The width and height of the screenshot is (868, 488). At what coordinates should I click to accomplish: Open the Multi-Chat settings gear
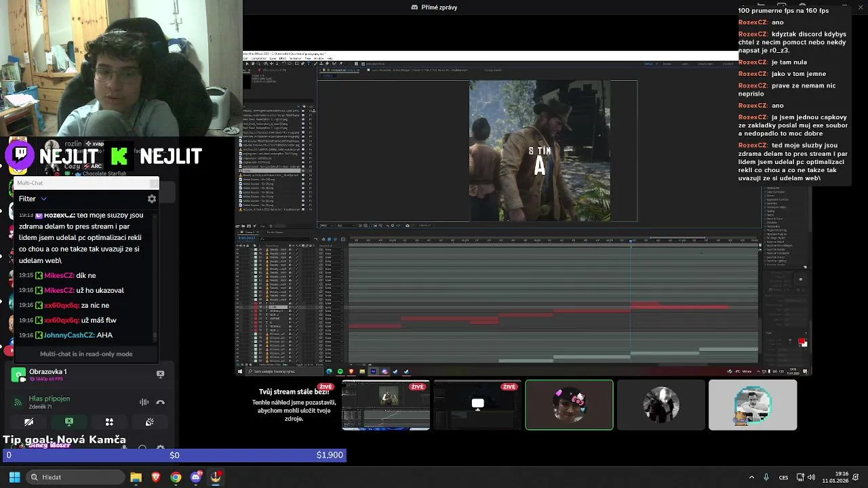[152, 199]
